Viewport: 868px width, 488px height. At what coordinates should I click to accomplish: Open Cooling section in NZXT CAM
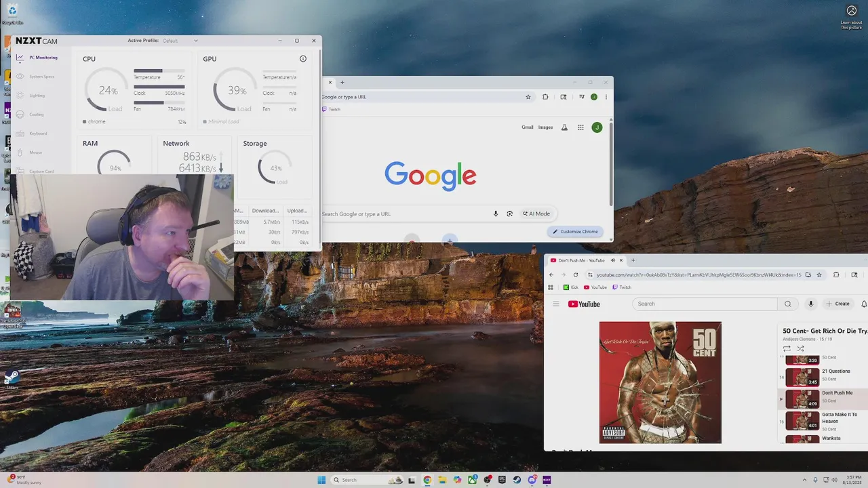pos(31,115)
